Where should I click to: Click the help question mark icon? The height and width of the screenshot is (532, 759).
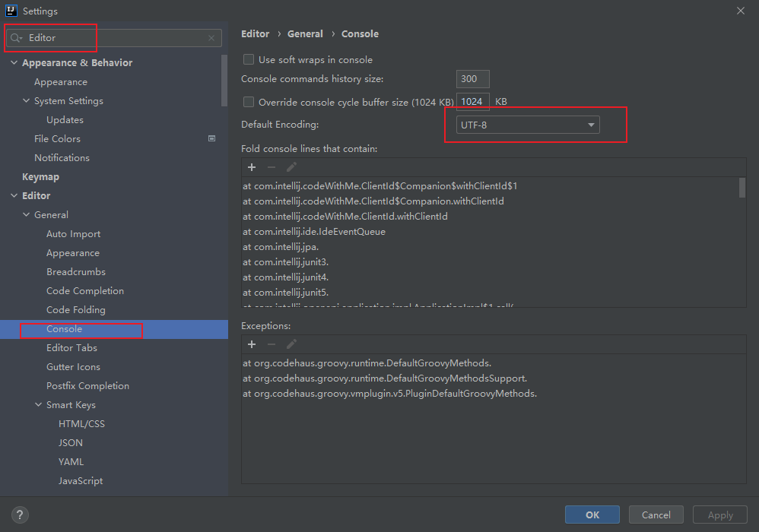pos(20,515)
